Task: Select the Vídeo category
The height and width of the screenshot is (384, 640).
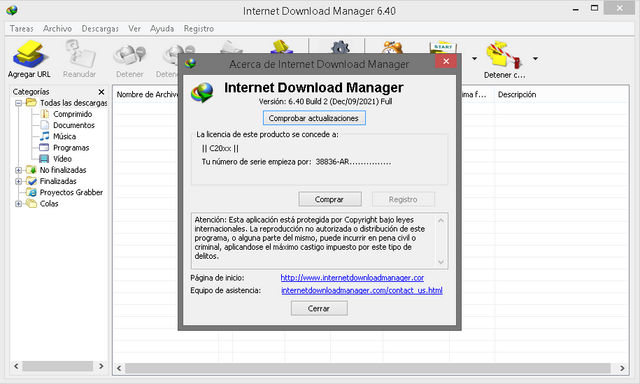Action: [x=62, y=159]
